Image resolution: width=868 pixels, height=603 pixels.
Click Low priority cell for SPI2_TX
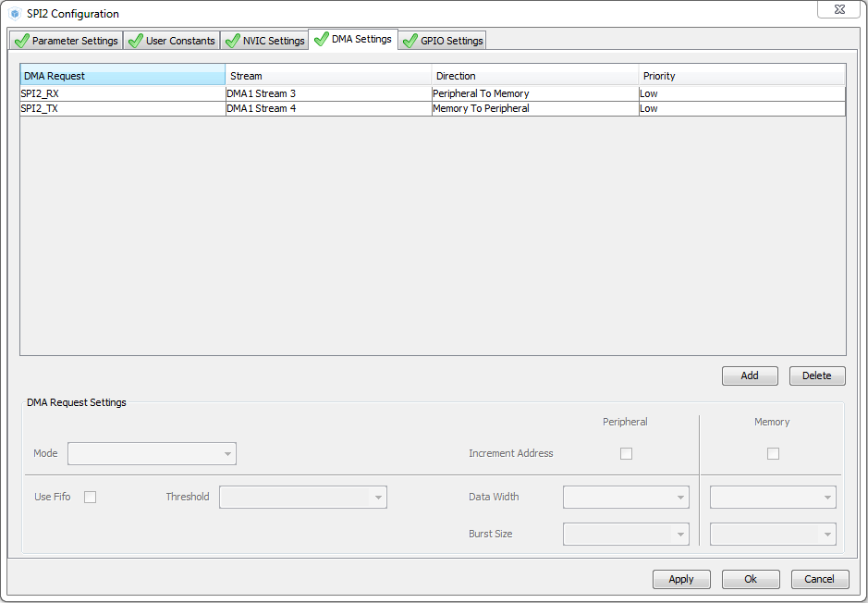(x=741, y=108)
